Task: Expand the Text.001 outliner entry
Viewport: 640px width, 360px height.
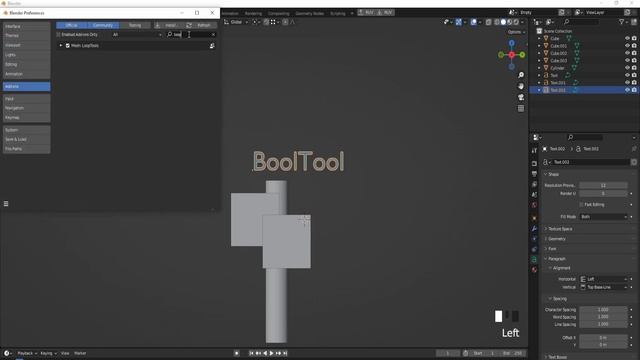Action: [539, 82]
